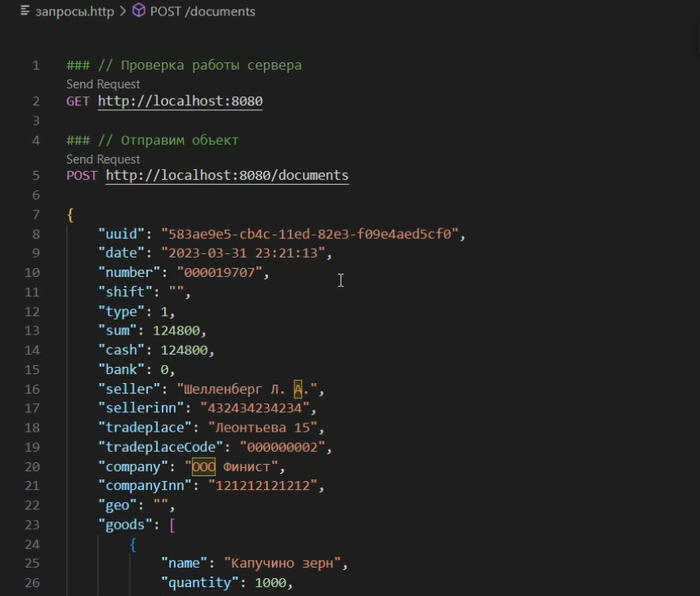Click the blue opening brace on line 24
The width and height of the screenshot is (700, 596).
click(133, 545)
